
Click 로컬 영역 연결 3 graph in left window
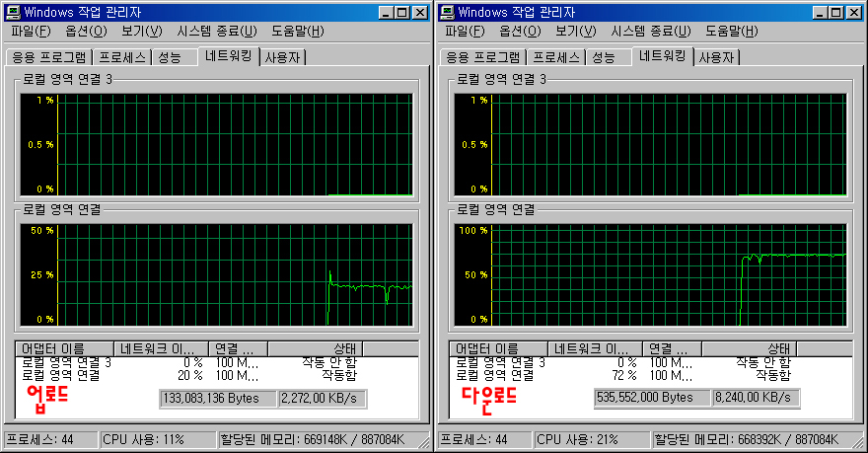click(x=216, y=145)
